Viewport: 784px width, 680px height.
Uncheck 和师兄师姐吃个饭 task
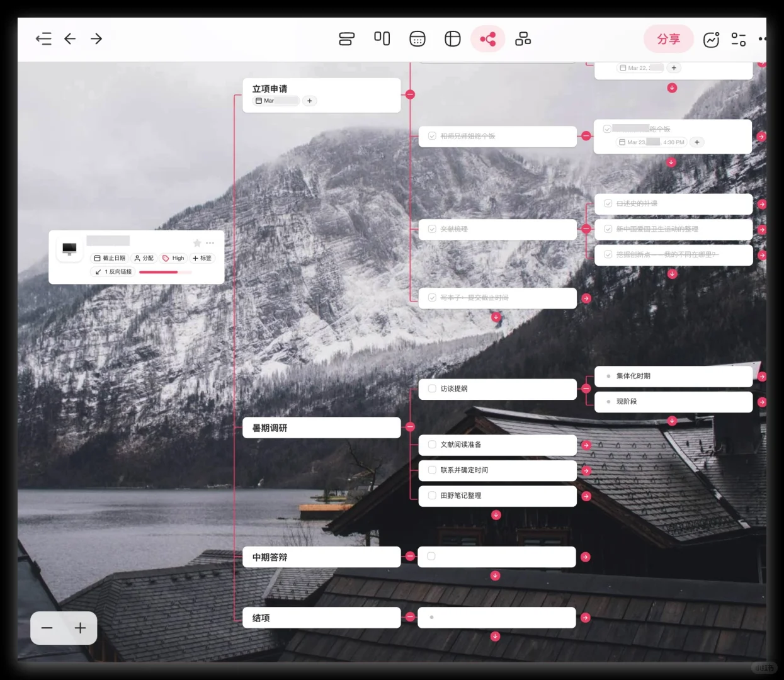432,136
